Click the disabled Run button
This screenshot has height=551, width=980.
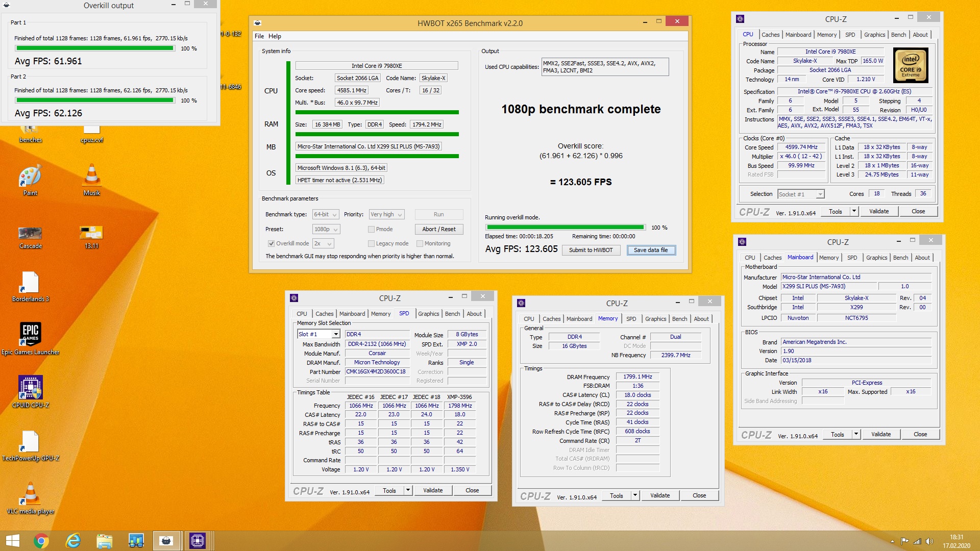(x=439, y=214)
